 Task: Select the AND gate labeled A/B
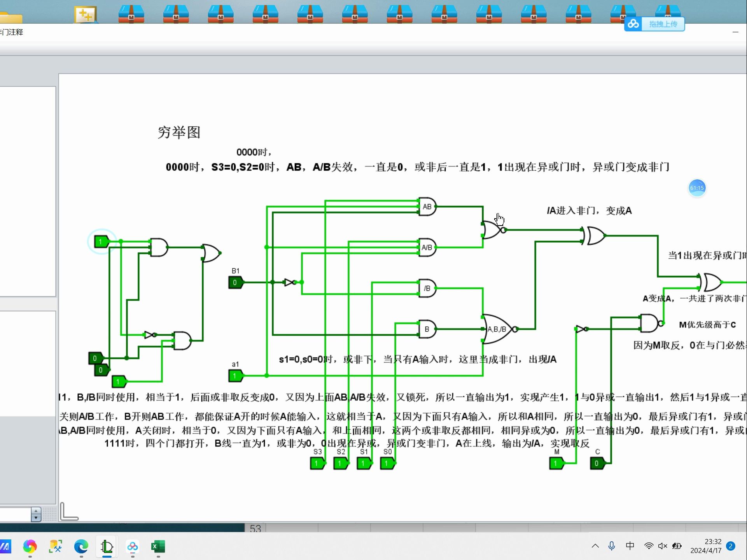click(x=427, y=247)
